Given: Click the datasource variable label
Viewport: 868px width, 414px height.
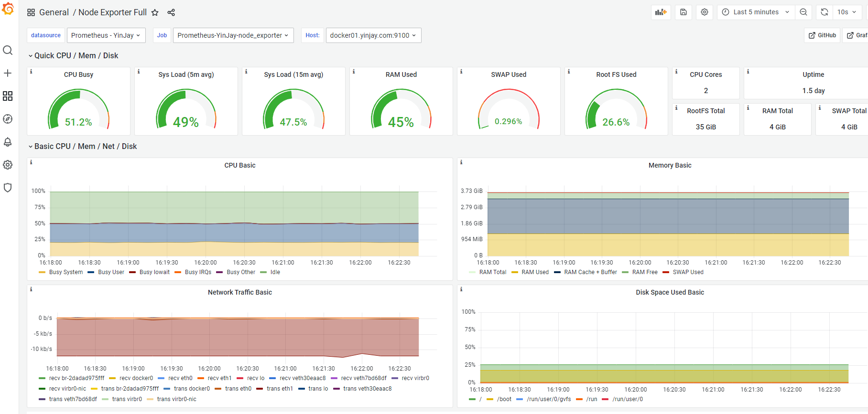Looking at the screenshot, I should tap(46, 35).
